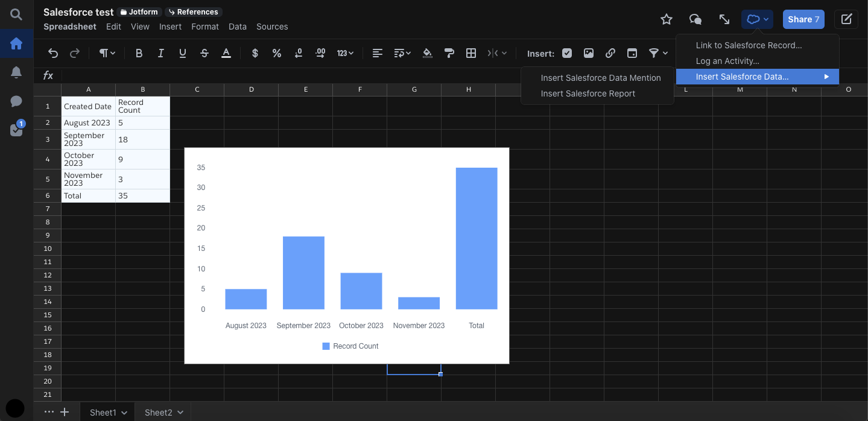Select Log an Activity menu entry
Screen dimensions: 868x421
727,61
